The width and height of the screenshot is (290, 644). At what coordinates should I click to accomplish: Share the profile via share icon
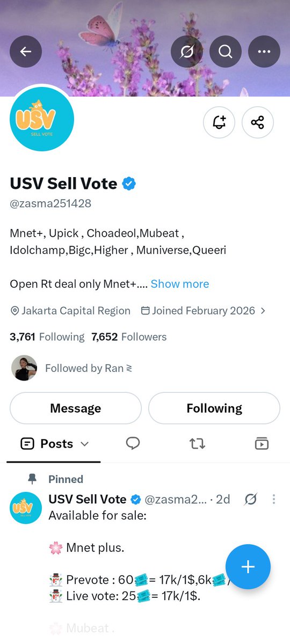click(x=258, y=122)
